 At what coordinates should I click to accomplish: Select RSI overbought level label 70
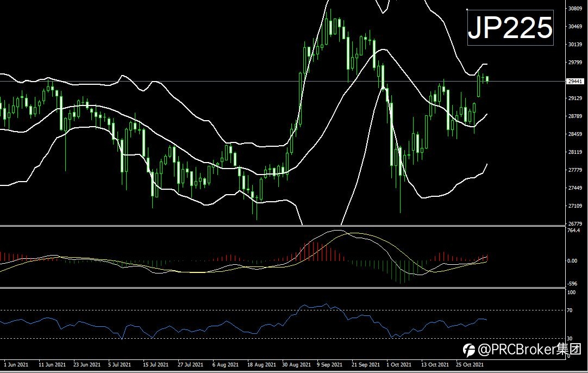tap(570, 310)
